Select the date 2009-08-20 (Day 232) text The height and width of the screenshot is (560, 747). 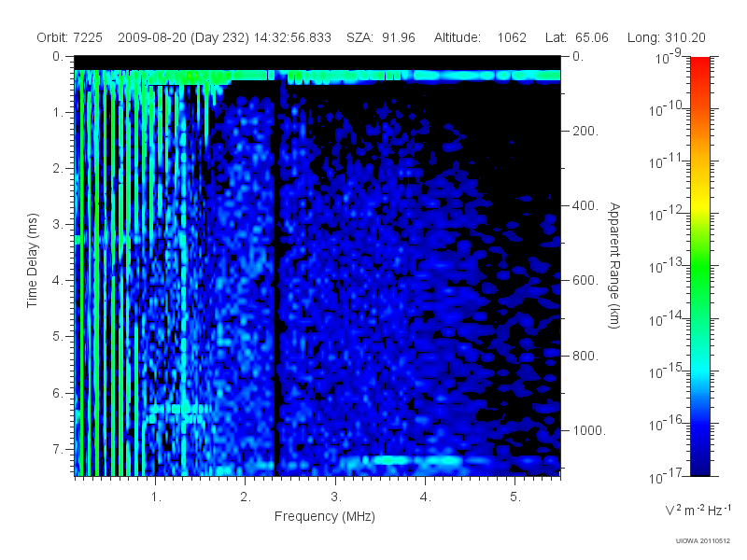coord(183,37)
